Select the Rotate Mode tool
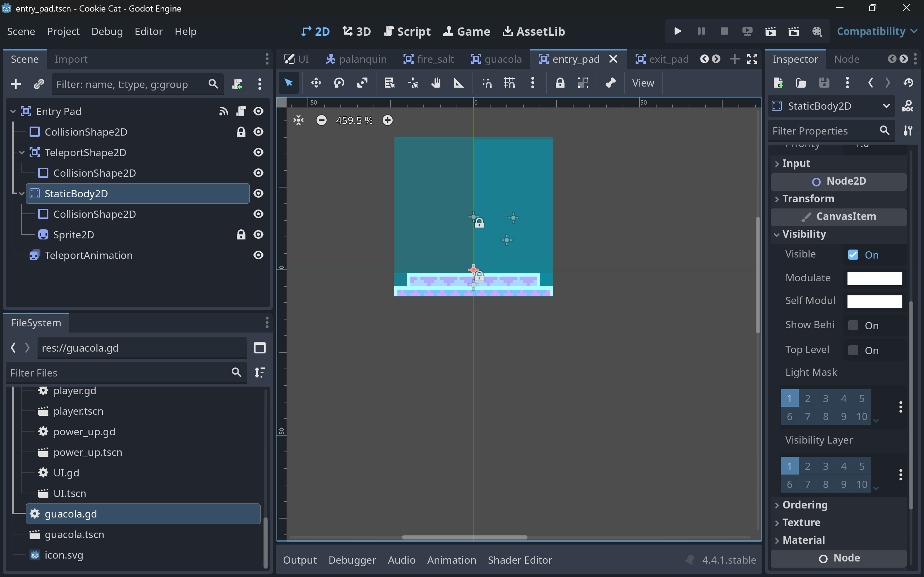 pyautogui.click(x=339, y=83)
